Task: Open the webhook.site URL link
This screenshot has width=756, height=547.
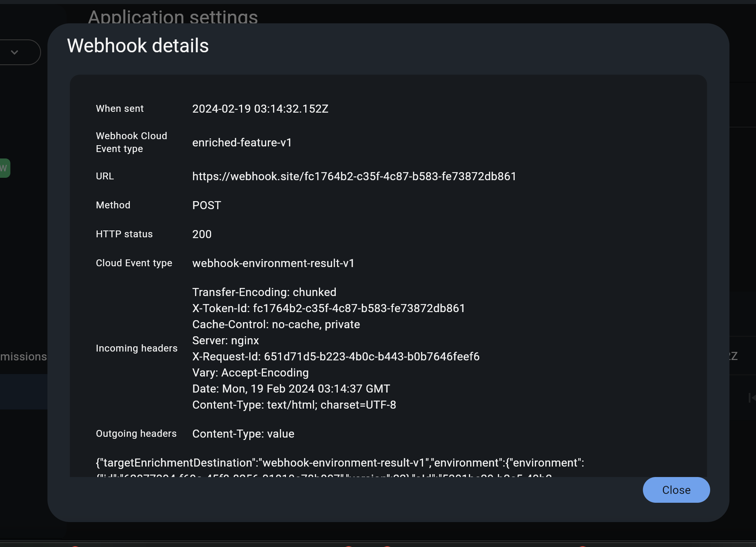Action: click(354, 176)
